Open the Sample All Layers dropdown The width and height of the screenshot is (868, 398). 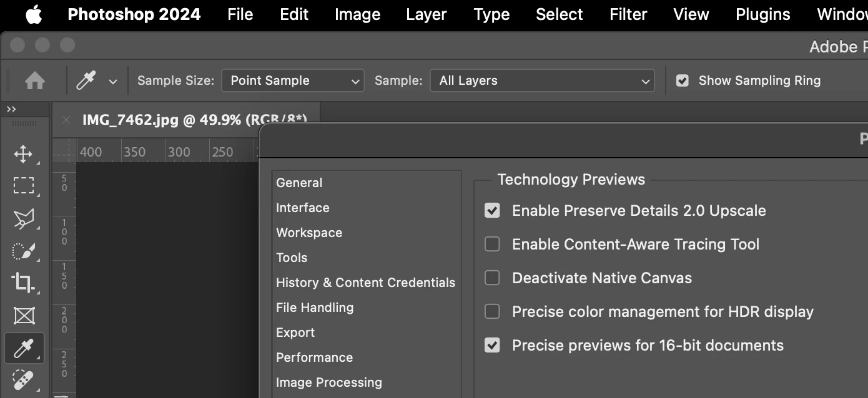(542, 80)
